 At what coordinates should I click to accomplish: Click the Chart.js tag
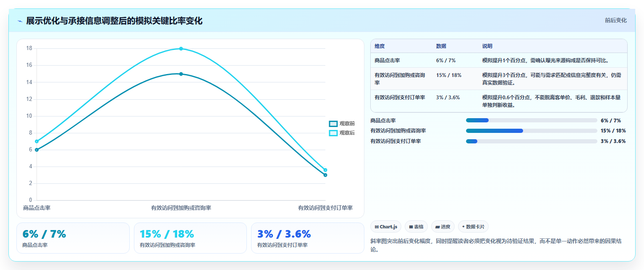(x=386, y=227)
